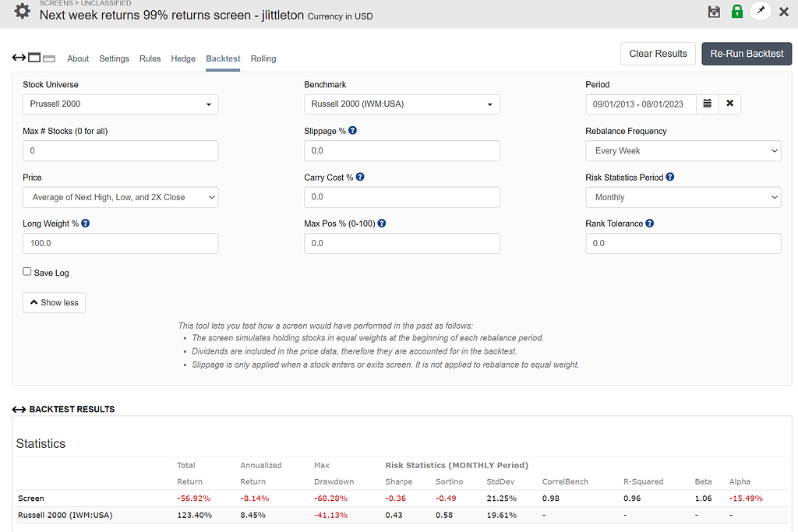Viewport: 798px width, 532px height.
Task: Collapse options with Show less
Action: click(x=54, y=303)
